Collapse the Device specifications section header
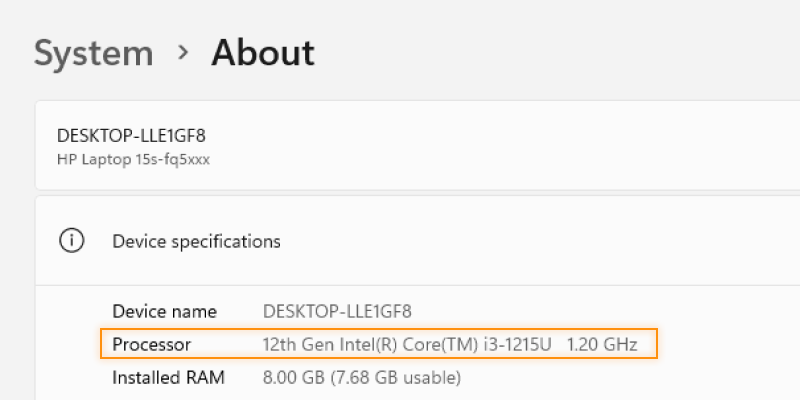The image size is (800, 400). 417,241
